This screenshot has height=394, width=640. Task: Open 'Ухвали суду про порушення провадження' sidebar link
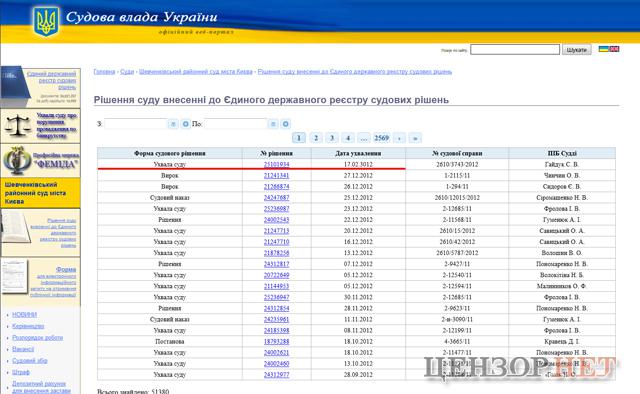(x=56, y=125)
